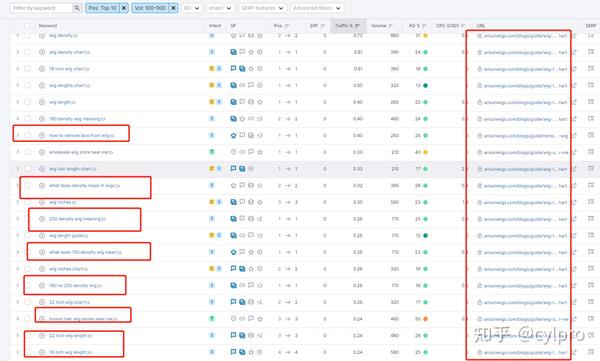Add '18 inch wig chart' keyword plus icon
The width and height of the screenshot is (600, 361).
[42, 69]
